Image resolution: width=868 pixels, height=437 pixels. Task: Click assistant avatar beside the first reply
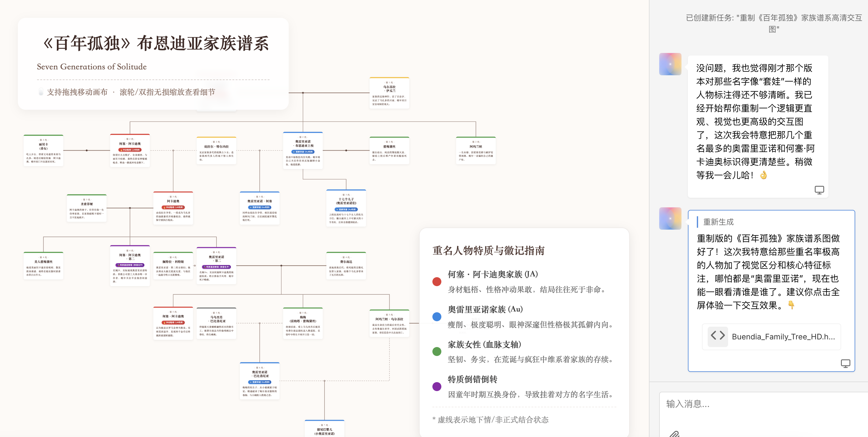tap(670, 64)
